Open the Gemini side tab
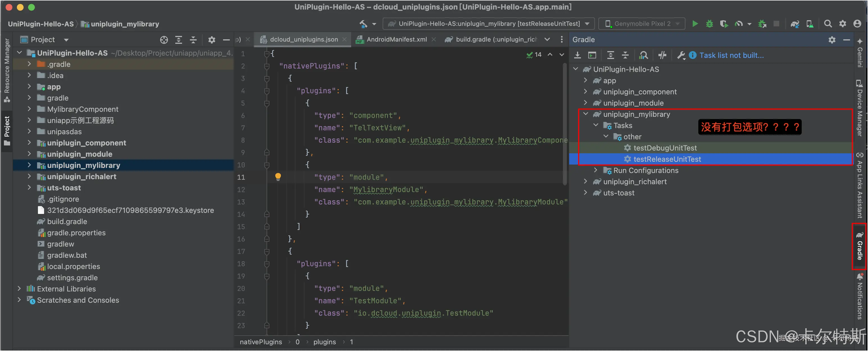Image resolution: width=868 pixels, height=351 pixels. pos(860,52)
